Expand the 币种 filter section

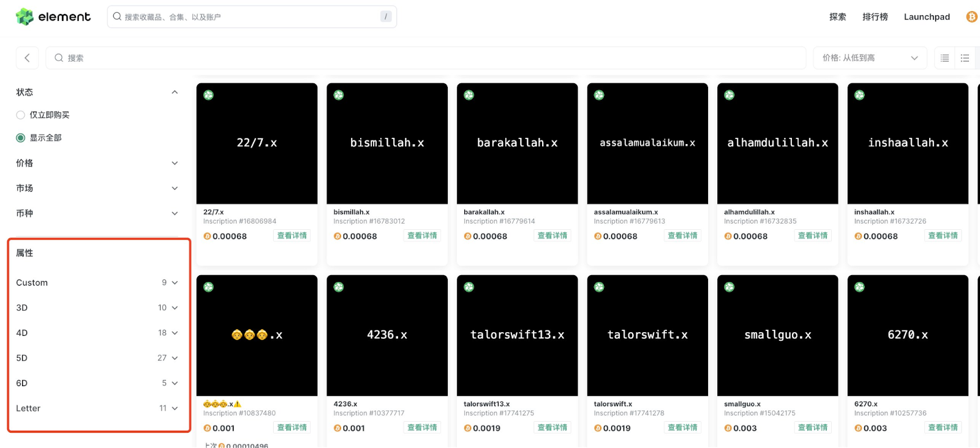tap(175, 213)
